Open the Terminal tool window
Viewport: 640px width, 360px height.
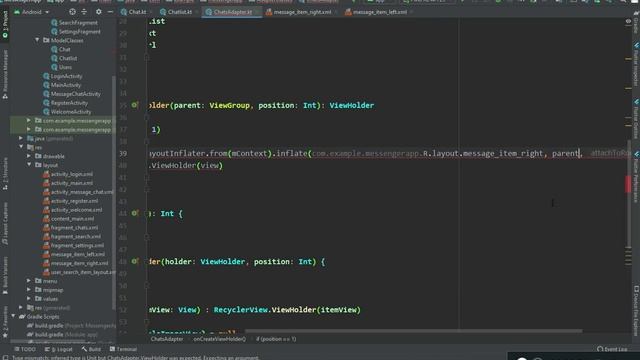(x=123, y=349)
